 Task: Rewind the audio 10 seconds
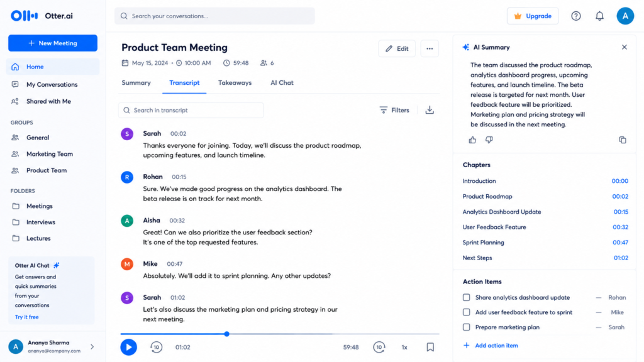tap(156, 347)
